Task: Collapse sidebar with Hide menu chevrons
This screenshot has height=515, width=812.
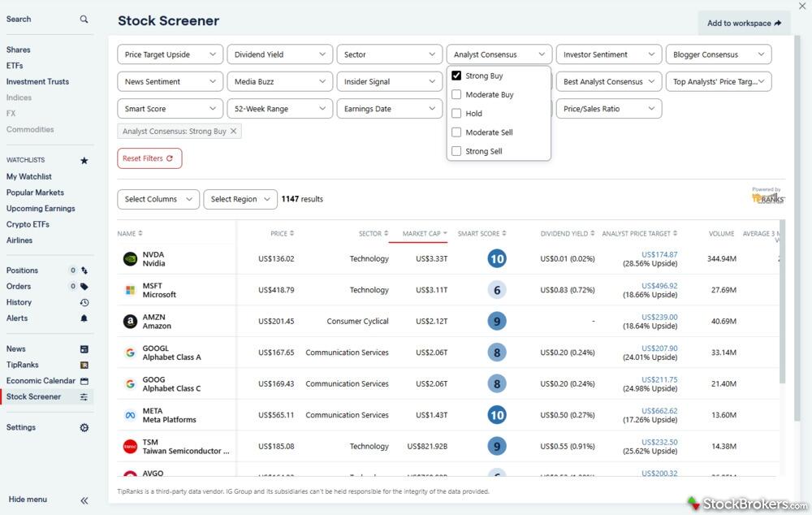Action: pyautogui.click(x=84, y=500)
